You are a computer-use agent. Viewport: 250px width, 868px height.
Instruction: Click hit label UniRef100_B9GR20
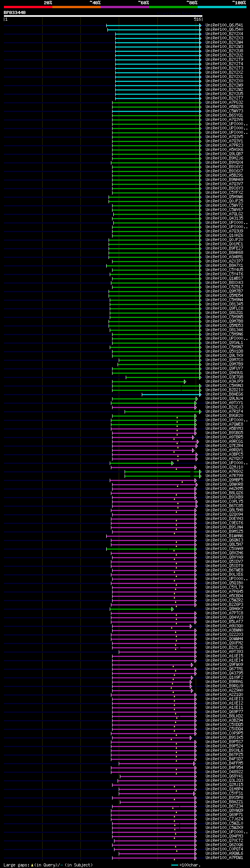[224, 415]
